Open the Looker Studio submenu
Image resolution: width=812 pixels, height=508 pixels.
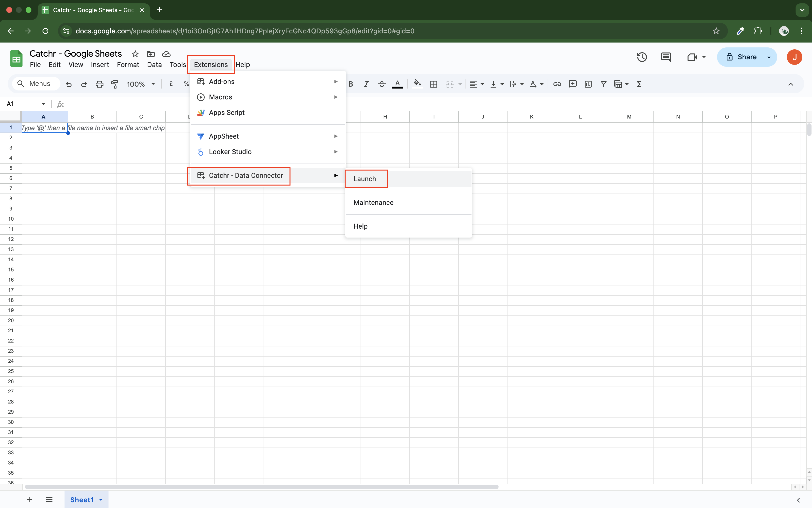pos(268,152)
